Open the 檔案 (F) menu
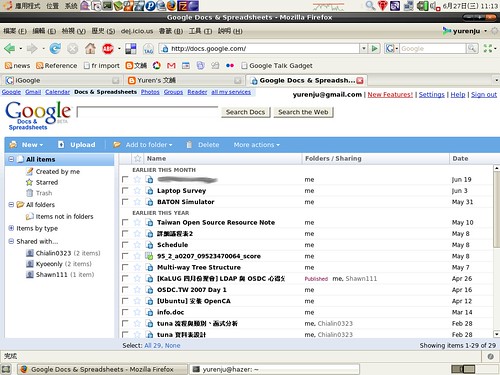Screen dimensions: 500x375 point(15,31)
